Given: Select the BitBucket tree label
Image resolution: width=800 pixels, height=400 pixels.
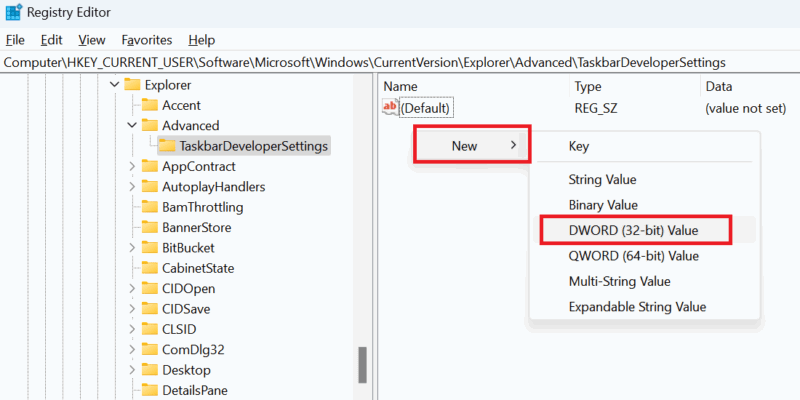Looking at the screenshot, I should [188, 248].
